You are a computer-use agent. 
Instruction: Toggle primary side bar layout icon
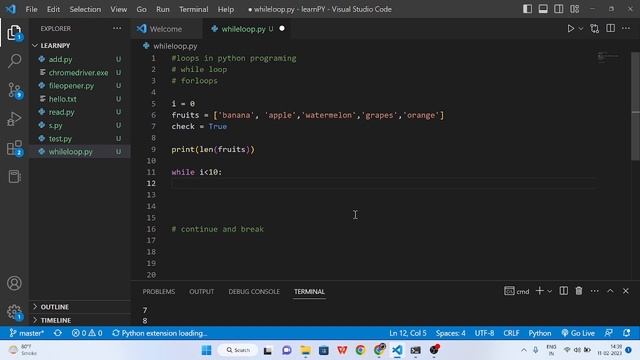[527, 9]
